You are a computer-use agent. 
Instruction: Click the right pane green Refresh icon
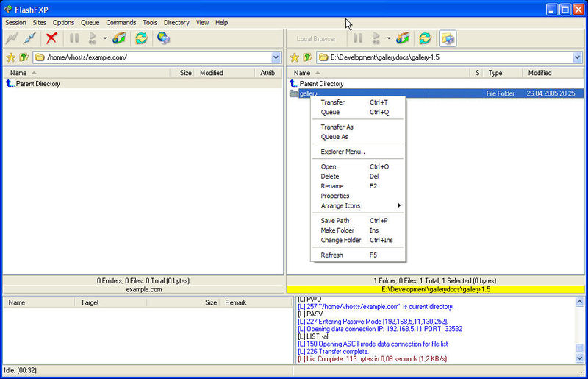(425, 38)
